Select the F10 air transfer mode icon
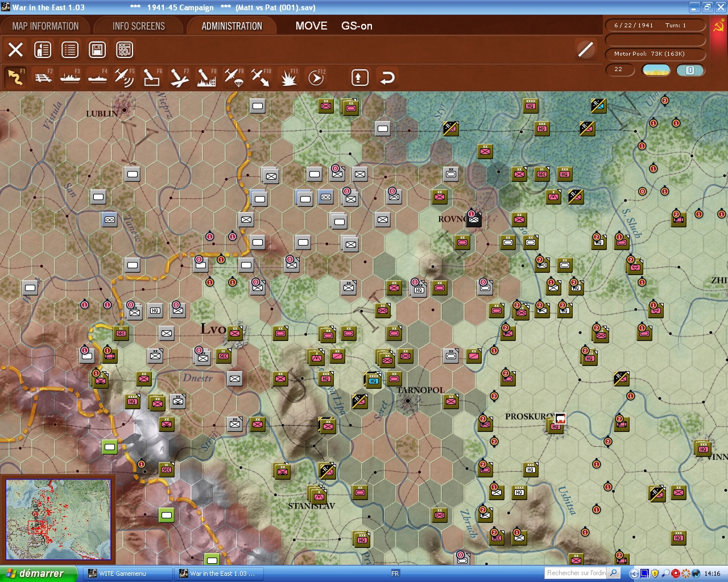The height and width of the screenshot is (582, 728). coord(261,77)
